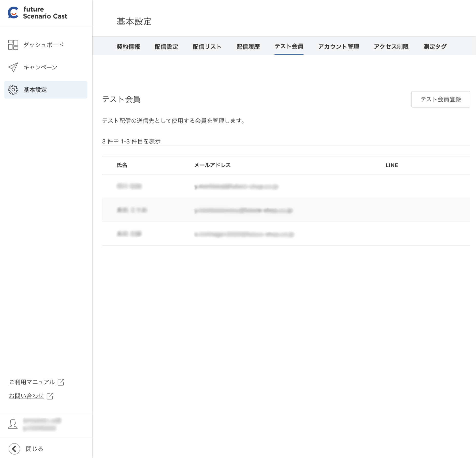Click the external link icon next to お問い合わせ
The image size is (476, 458).
(x=50, y=396)
